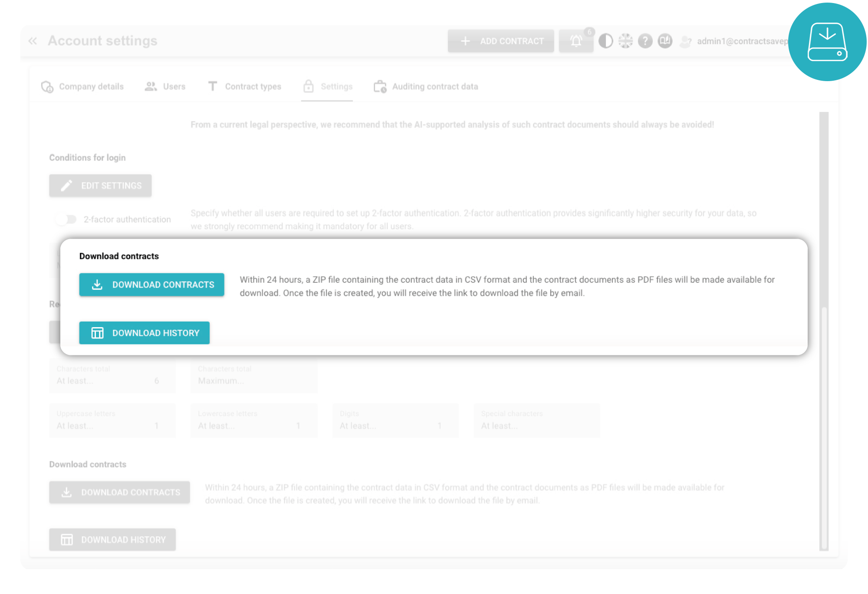
Task: Click the Download History button
Action: click(x=145, y=332)
